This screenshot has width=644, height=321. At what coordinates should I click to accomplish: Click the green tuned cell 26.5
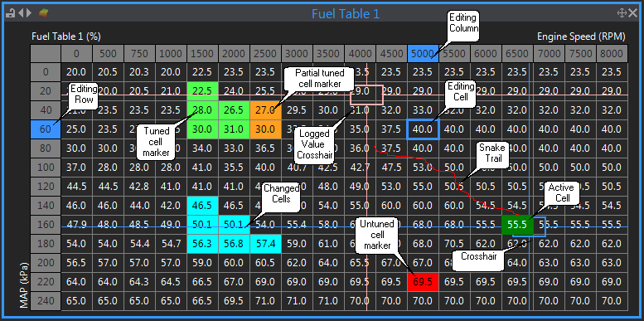234,110
